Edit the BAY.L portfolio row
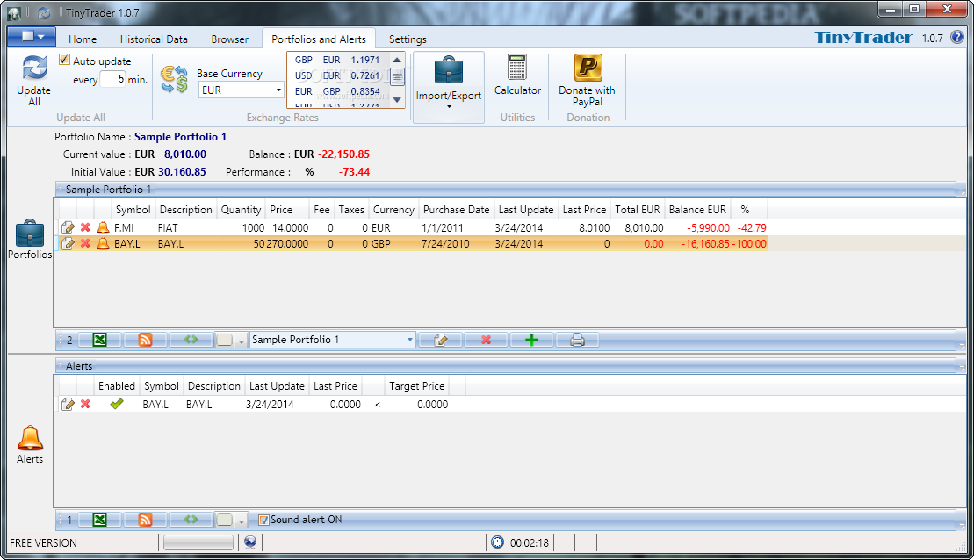Image resolution: width=974 pixels, height=560 pixels. [x=68, y=243]
